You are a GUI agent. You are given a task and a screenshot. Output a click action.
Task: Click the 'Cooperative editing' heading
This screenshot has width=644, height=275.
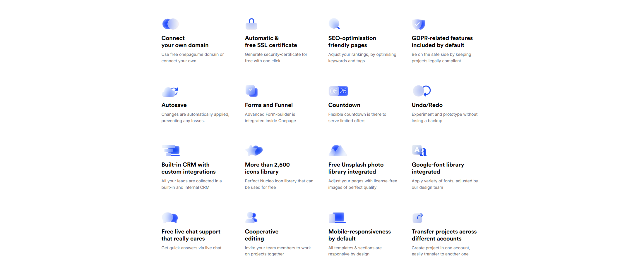pyautogui.click(x=262, y=235)
